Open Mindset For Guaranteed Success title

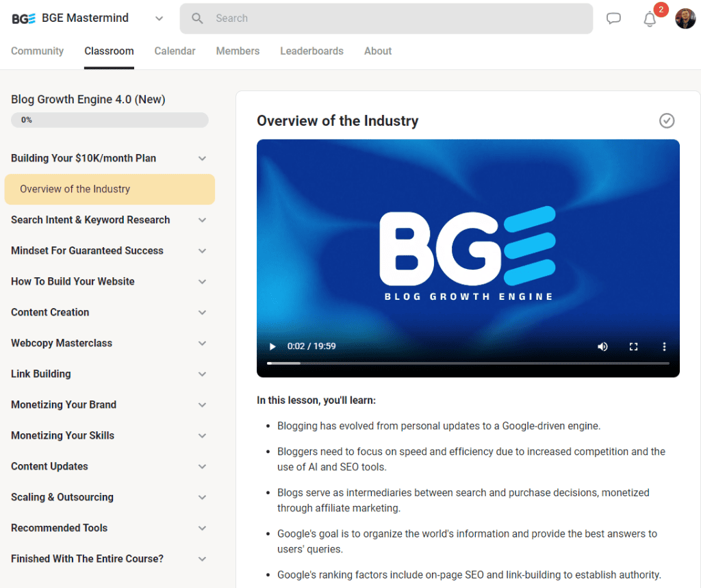click(x=87, y=251)
